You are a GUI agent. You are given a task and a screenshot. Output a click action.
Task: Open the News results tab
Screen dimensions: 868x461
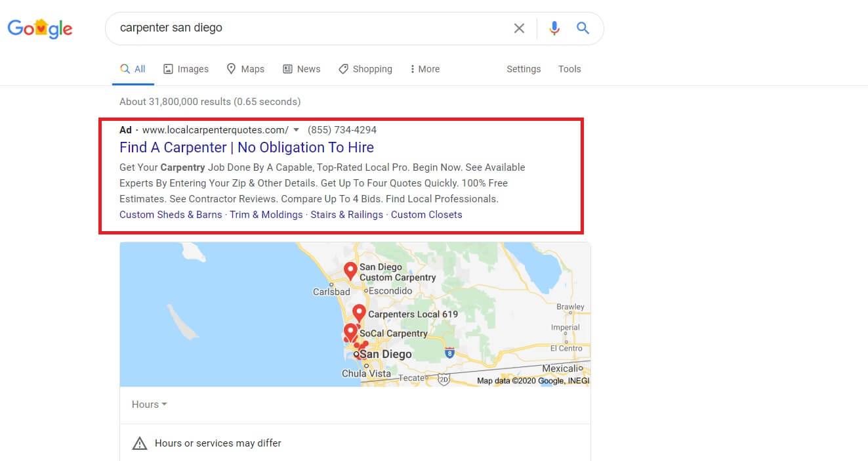tap(301, 69)
